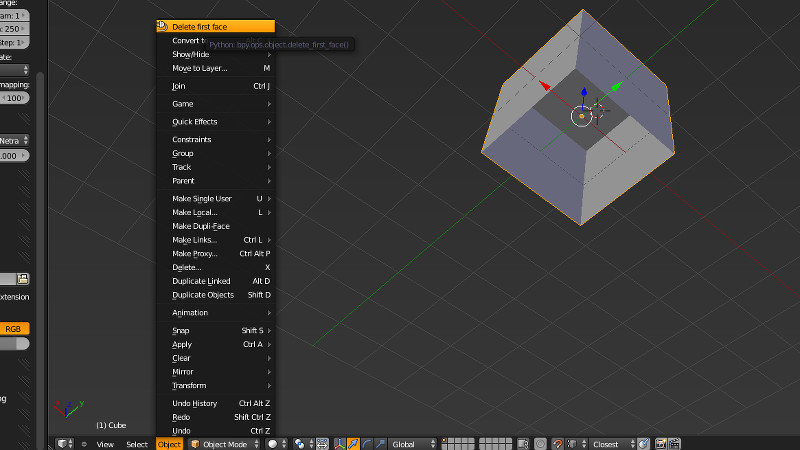Open the Transform submenu
This screenshot has width=800, height=450.
(x=215, y=386)
